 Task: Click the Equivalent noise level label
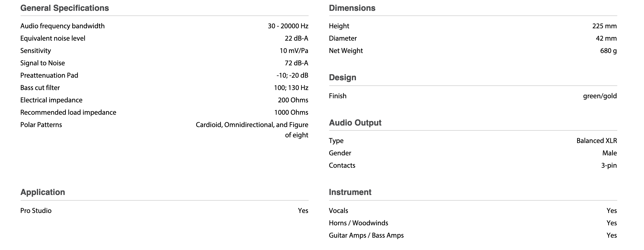coord(53,38)
